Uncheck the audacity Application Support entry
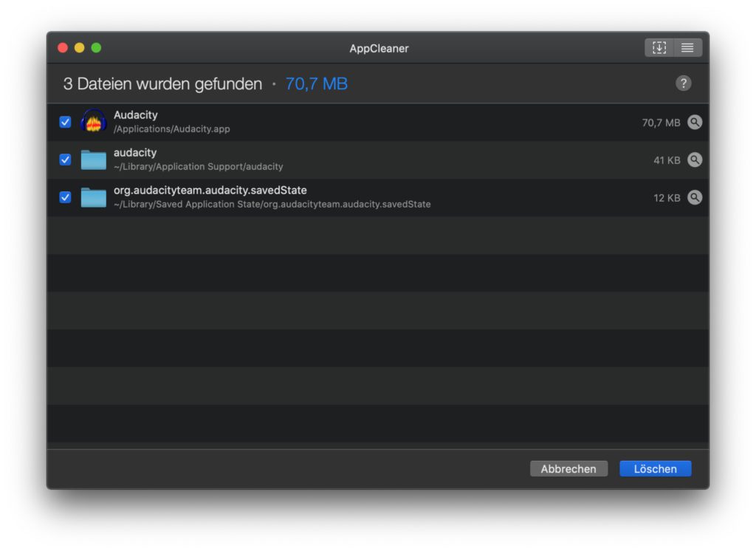This screenshot has width=756, height=551. coord(65,159)
